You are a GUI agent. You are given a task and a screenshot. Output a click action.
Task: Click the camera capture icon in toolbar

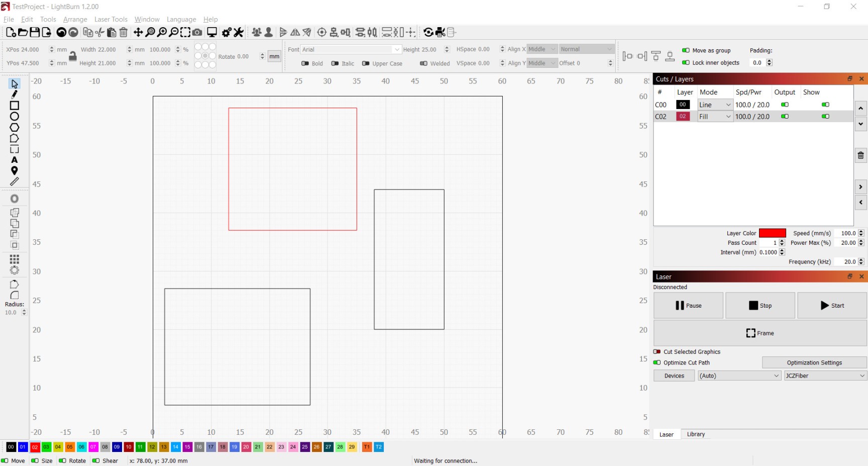(x=197, y=33)
